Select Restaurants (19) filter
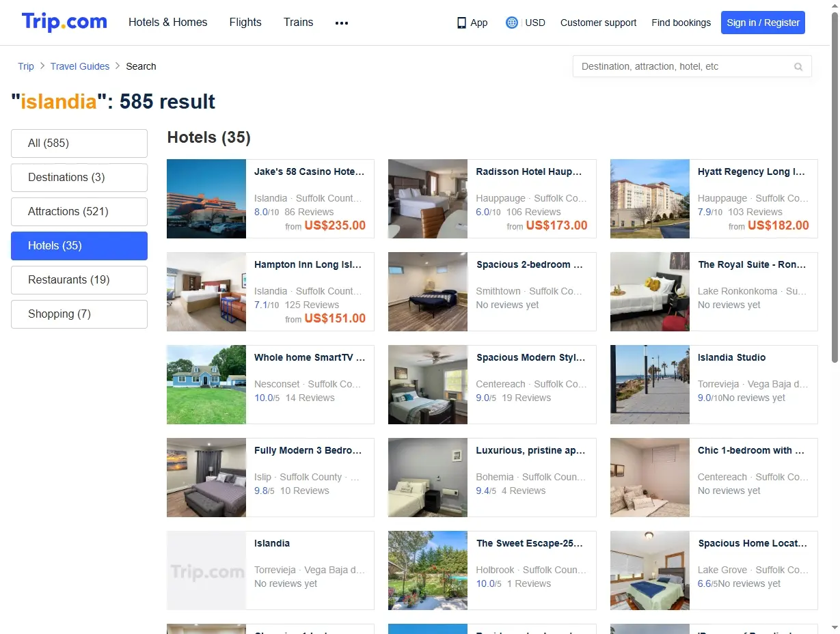 click(x=79, y=280)
